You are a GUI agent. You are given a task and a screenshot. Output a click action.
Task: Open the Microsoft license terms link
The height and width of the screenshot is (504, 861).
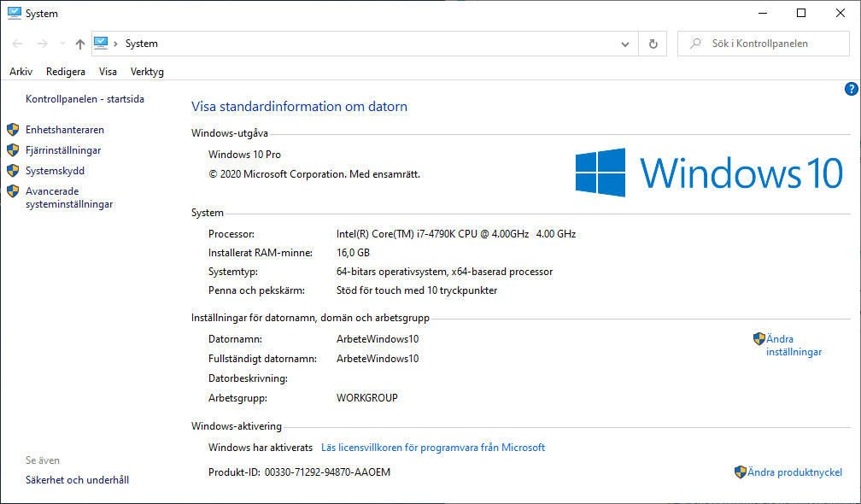pos(433,447)
